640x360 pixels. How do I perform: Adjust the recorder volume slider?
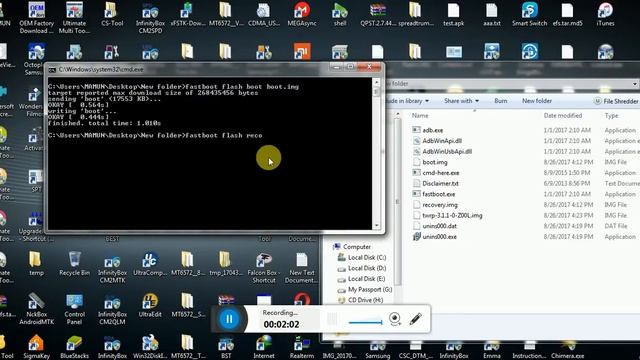pyautogui.click(x=365, y=322)
